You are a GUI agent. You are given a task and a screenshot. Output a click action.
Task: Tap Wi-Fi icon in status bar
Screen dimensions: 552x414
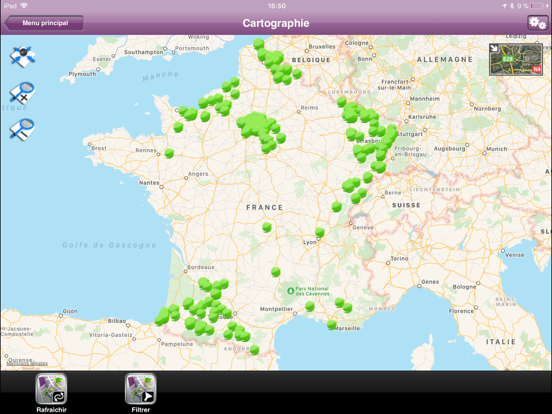click(x=24, y=6)
